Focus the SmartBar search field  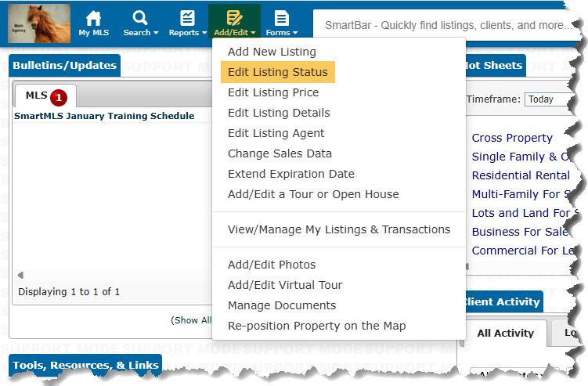(446, 25)
